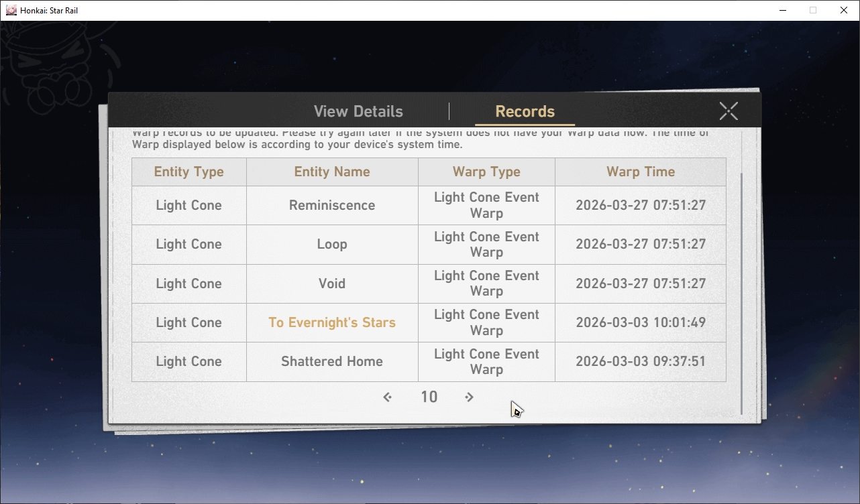The height and width of the screenshot is (504, 860).
Task: Go to the previous records page
Action: tap(387, 397)
